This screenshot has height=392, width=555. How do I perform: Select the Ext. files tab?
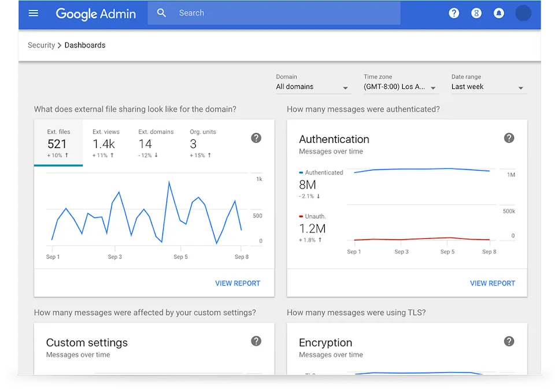[x=58, y=143]
